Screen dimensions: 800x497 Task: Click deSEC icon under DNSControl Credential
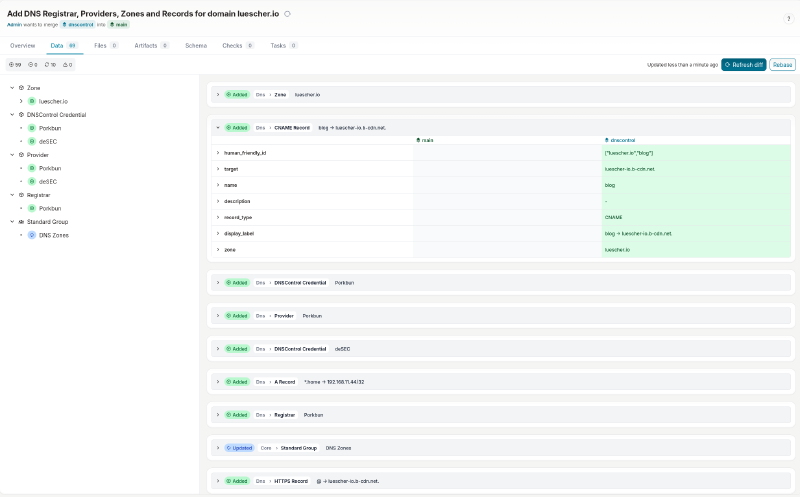pos(32,141)
